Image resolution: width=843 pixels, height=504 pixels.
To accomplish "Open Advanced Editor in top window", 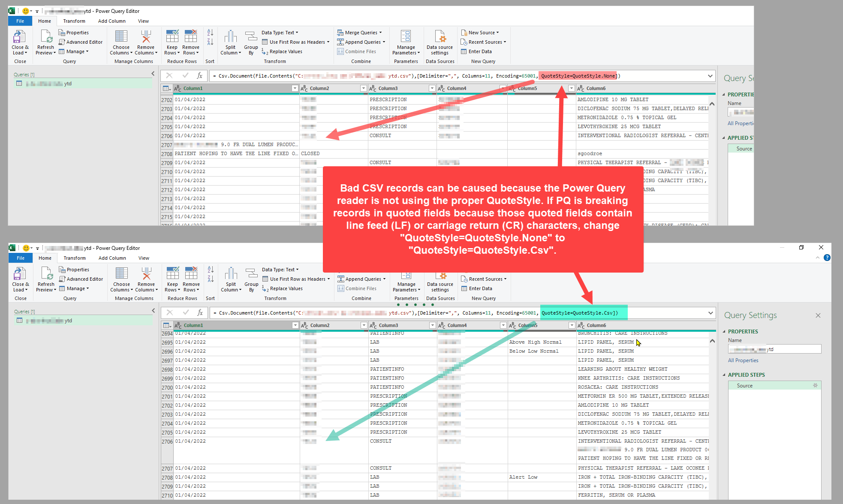I will (81, 42).
